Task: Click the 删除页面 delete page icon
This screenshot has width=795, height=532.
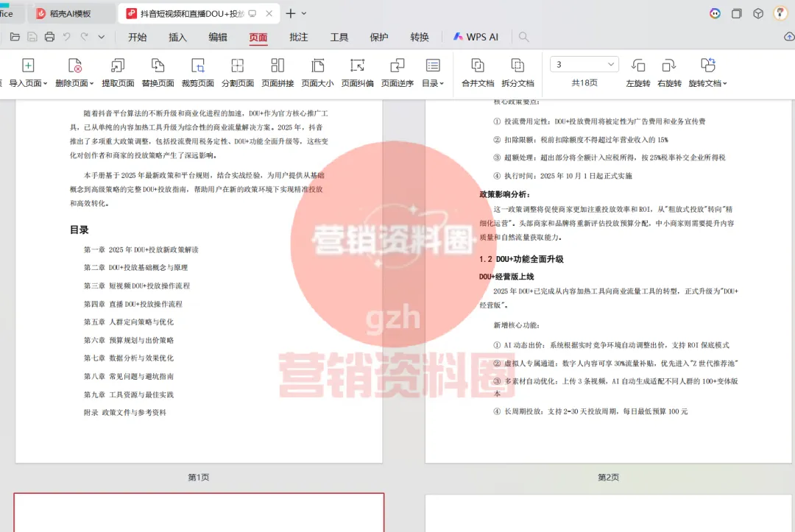Action: [x=75, y=65]
